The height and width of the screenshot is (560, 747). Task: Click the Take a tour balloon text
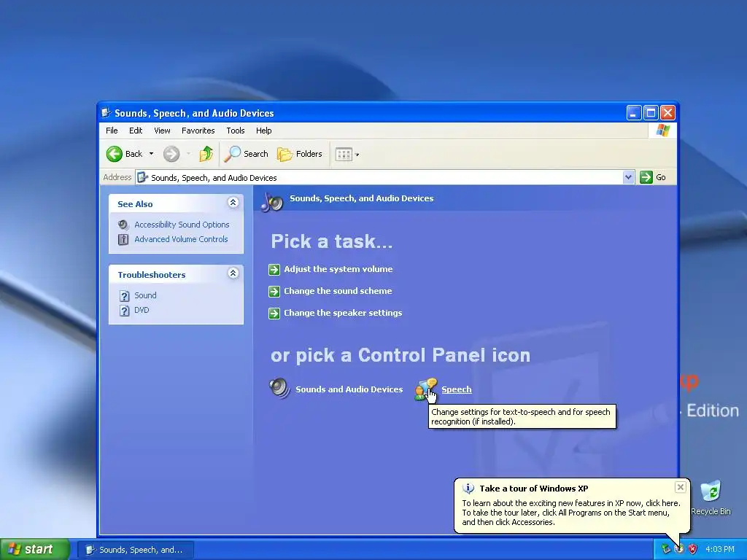pyautogui.click(x=571, y=513)
